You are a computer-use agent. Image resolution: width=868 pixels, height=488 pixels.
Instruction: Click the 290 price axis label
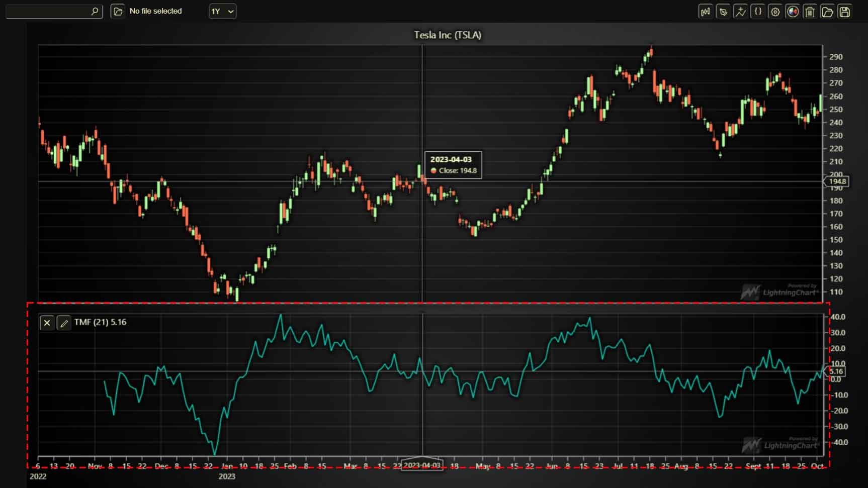(836, 57)
